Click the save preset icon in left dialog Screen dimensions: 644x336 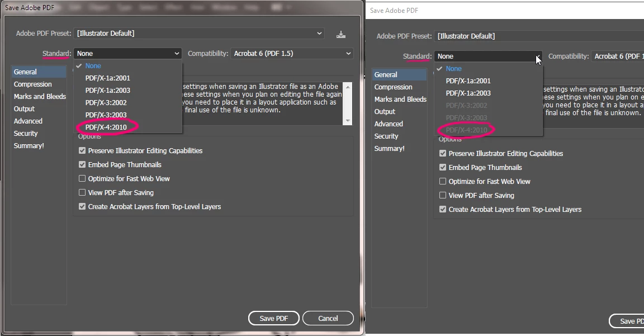(341, 34)
